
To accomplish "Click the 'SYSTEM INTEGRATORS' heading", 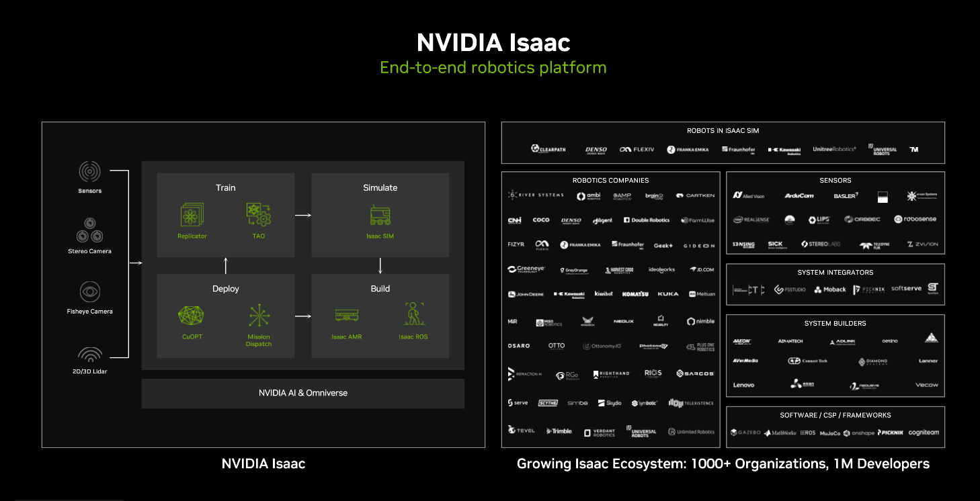I will tap(835, 272).
